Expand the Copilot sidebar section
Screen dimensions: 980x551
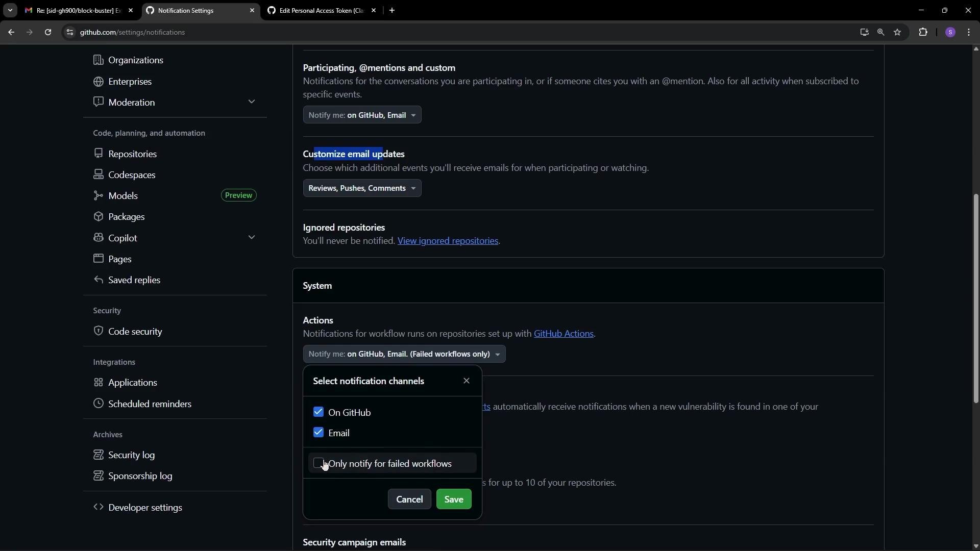tap(251, 238)
